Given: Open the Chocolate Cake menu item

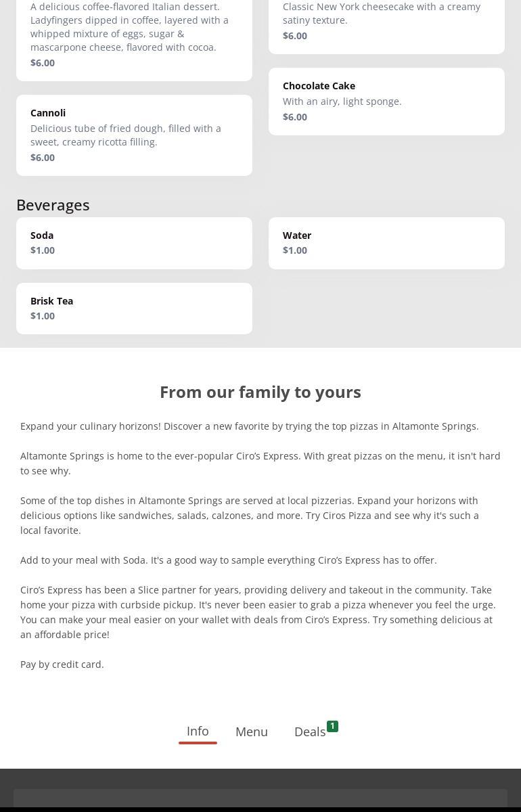Looking at the screenshot, I should [x=386, y=101].
